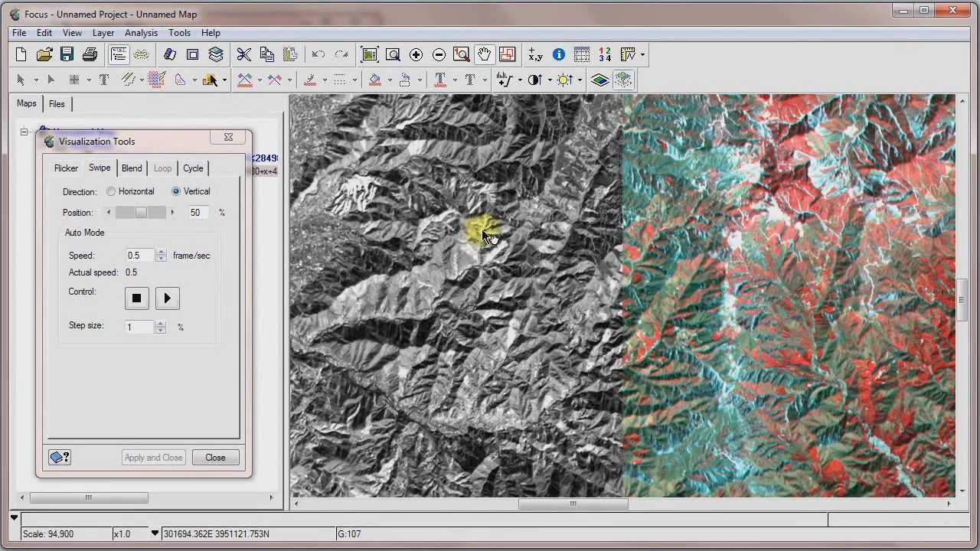The height and width of the screenshot is (551, 980).
Task: Click the Speed up stepper arrow
Action: [x=161, y=252]
